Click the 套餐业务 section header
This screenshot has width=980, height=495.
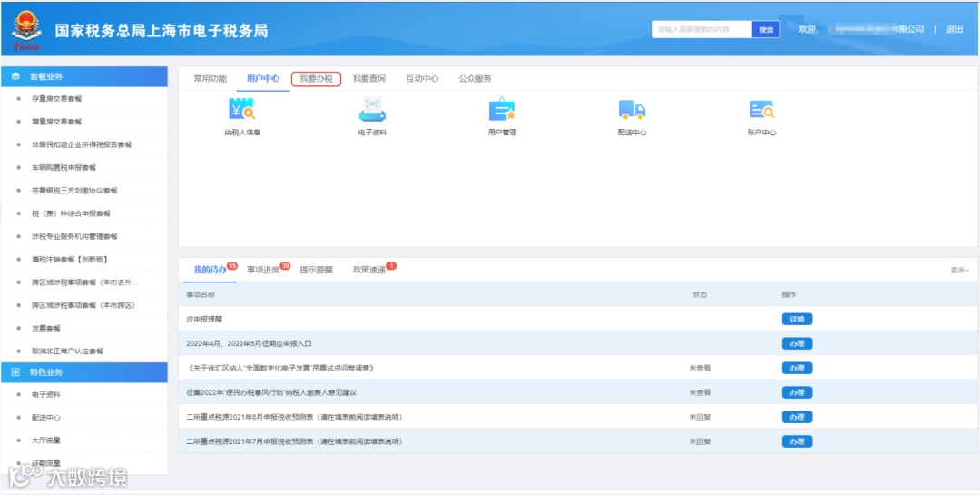click(x=84, y=76)
